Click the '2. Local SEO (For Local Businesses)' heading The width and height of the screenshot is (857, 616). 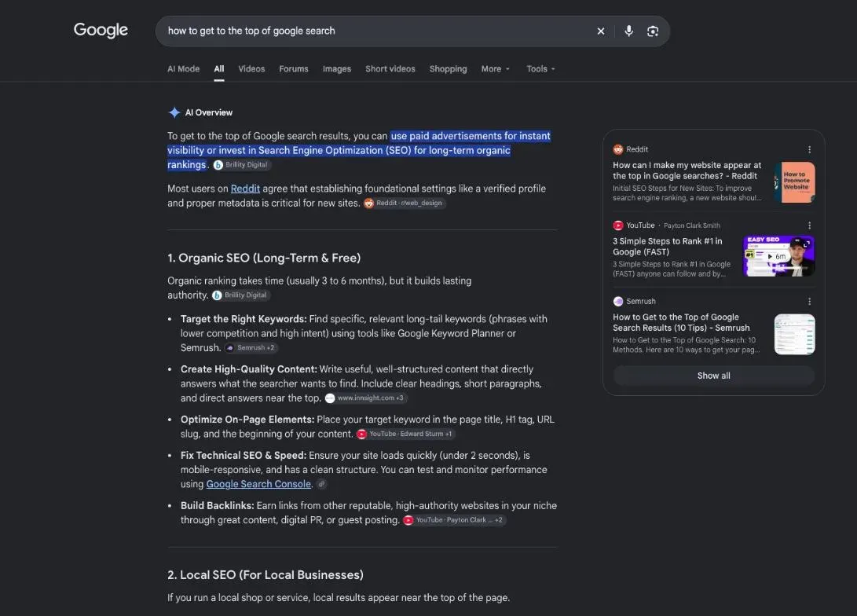click(265, 575)
